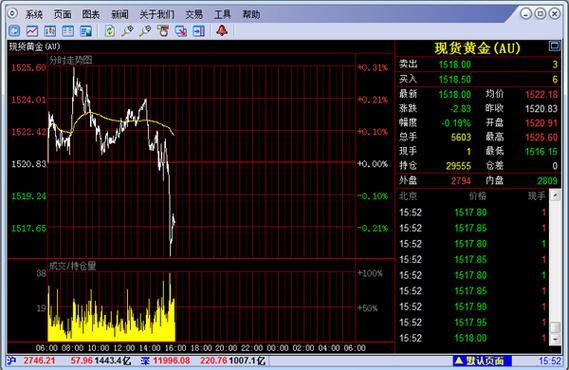Open the line trend chart icon
Image resolution: width=569 pixels, height=370 pixels.
[x=32, y=31]
